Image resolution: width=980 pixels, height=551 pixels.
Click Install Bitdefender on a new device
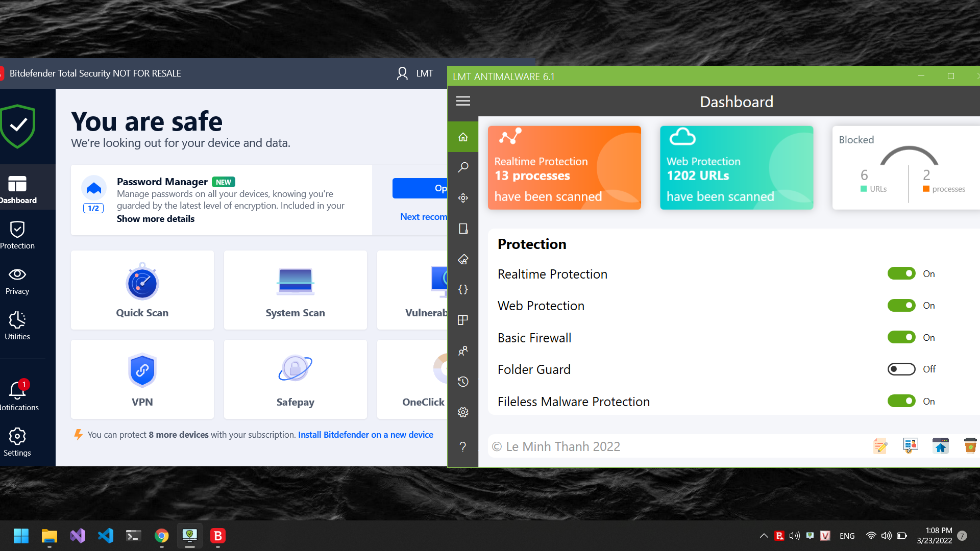[x=365, y=435]
